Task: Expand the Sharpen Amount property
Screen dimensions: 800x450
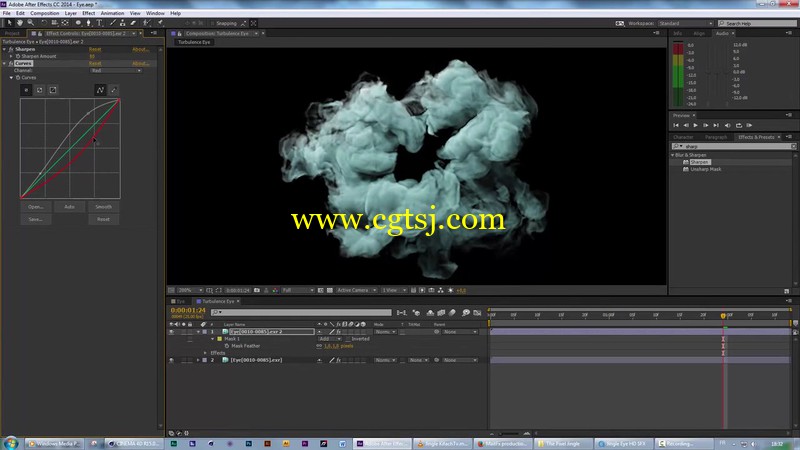Action: (12, 57)
